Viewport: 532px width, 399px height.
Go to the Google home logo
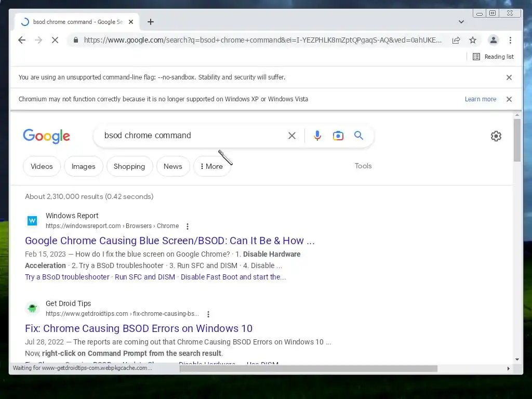pyautogui.click(x=46, y=136)
